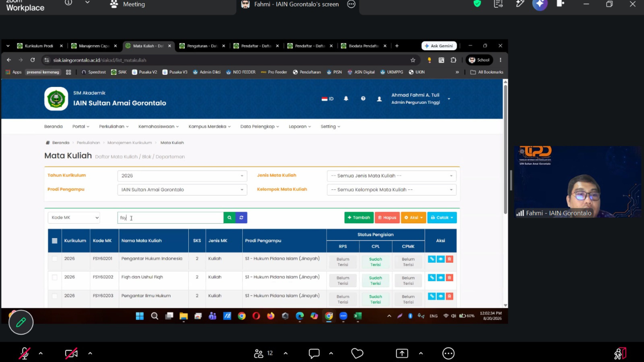Click the red delete icon for FSY60202
Image resolution: width=644 pixels, height=362 pixels.
[x=449, y=278]
